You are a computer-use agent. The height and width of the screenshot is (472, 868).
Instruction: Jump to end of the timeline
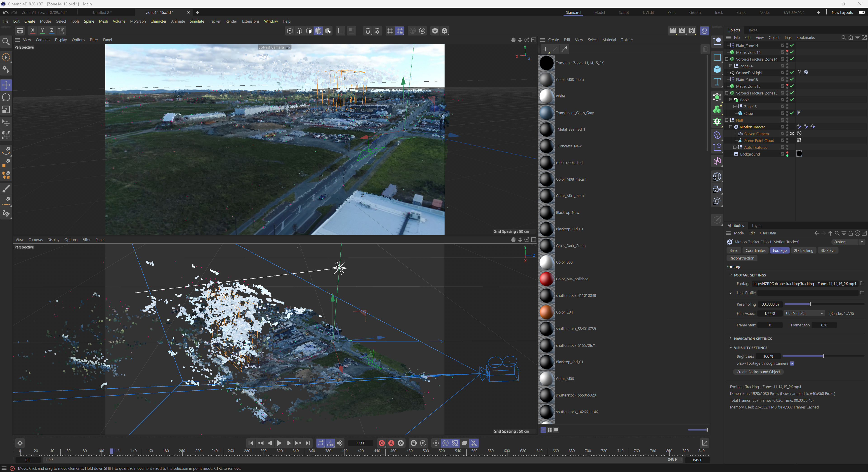(308, 443)
